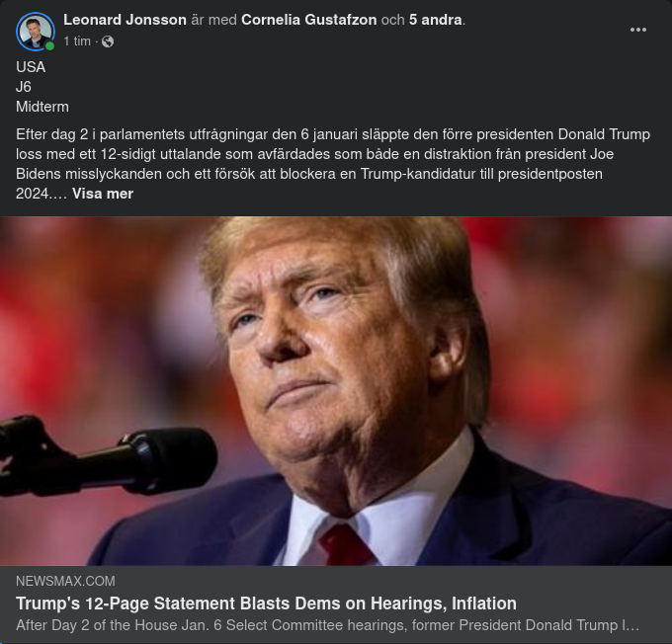
Task: Click the 'J6' line in the post
Action: pos(24,87)
